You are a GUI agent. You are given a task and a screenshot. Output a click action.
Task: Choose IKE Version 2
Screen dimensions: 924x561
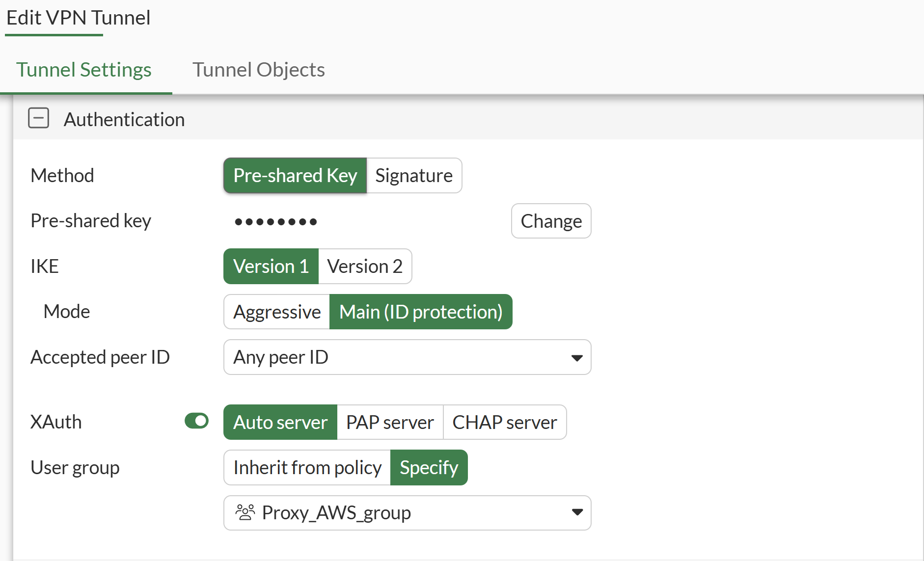click(x=364, y=267)
